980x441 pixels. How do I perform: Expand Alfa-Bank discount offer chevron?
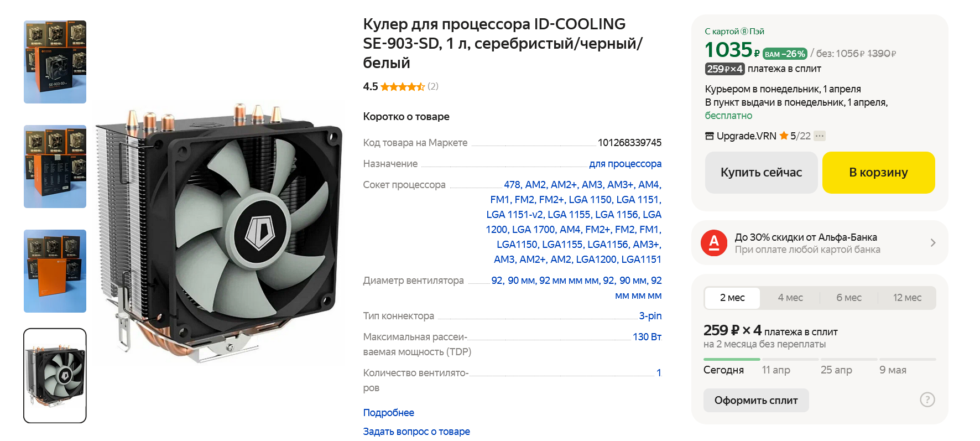pyautogui.click(x=933, y=243)
